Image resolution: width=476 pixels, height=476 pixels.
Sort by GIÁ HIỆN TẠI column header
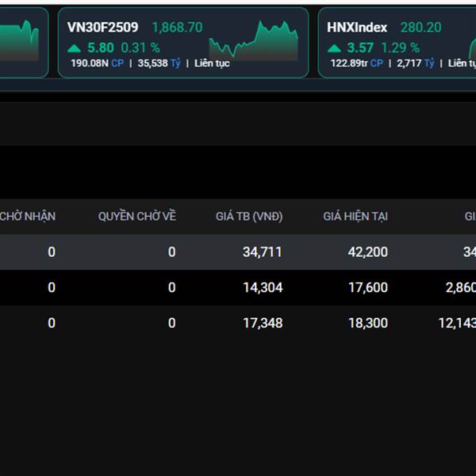[x=355, y=217]
